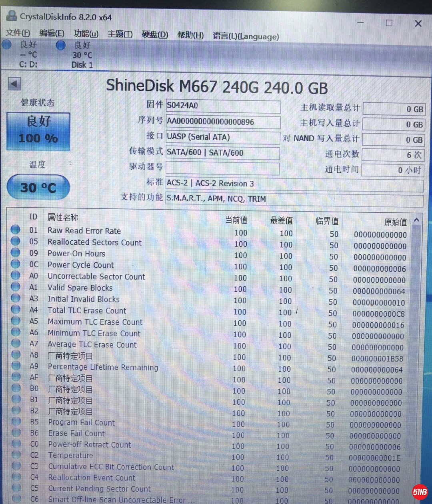The width and height of the screenshot is (432, 504).
Task: Open the 编辑(E) menu
Action: point(52,33)
